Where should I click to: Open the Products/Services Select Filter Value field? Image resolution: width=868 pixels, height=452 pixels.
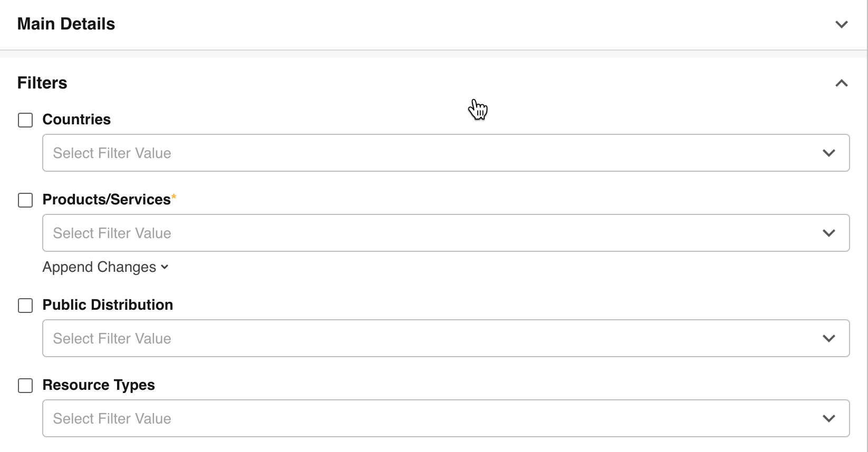click(422, 233)
